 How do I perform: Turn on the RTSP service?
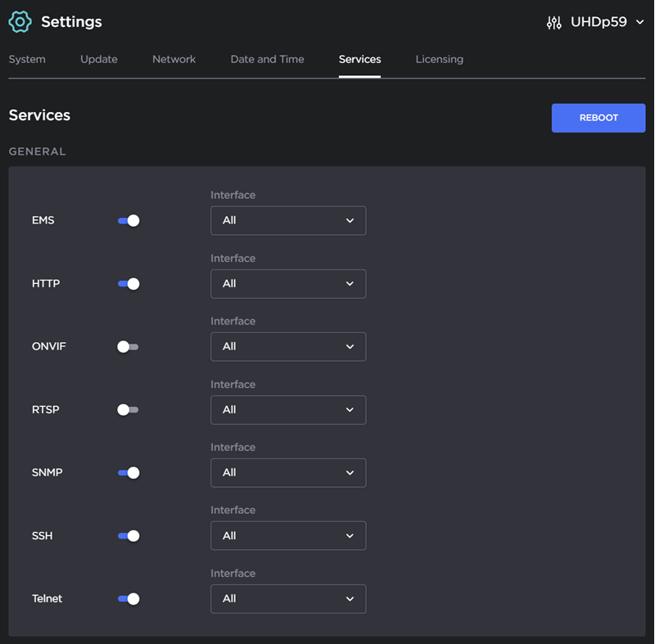click(128, 409)
